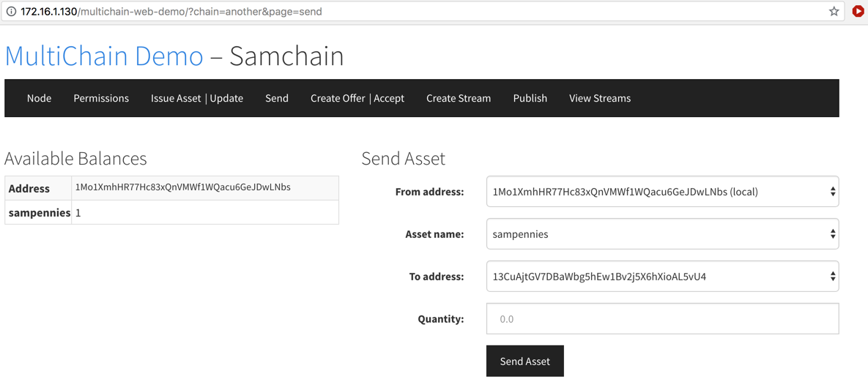Select the Send navigation item

pyautogui.click(x=277, y=98)
